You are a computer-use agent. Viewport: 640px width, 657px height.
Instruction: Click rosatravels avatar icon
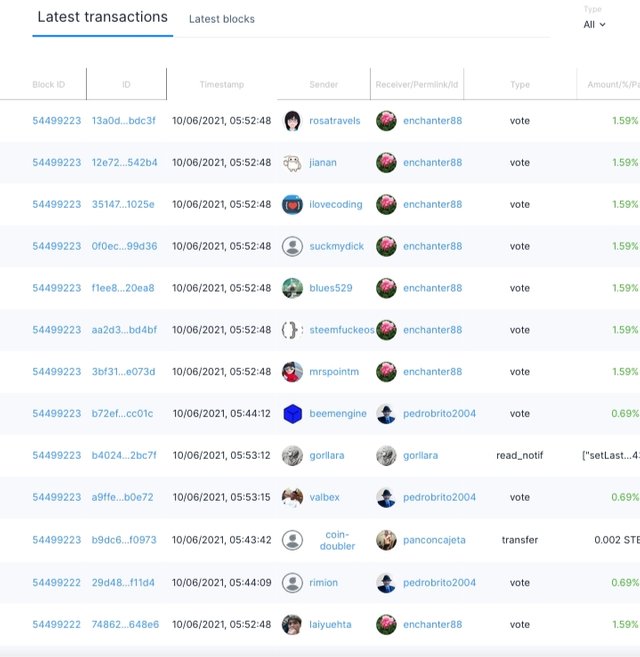292,121
